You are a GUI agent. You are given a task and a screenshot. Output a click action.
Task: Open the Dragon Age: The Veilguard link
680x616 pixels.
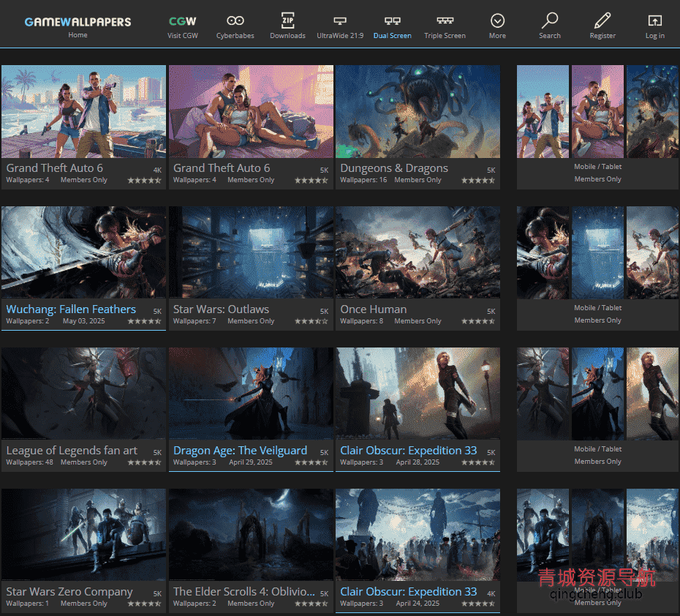tap(240, 451)
